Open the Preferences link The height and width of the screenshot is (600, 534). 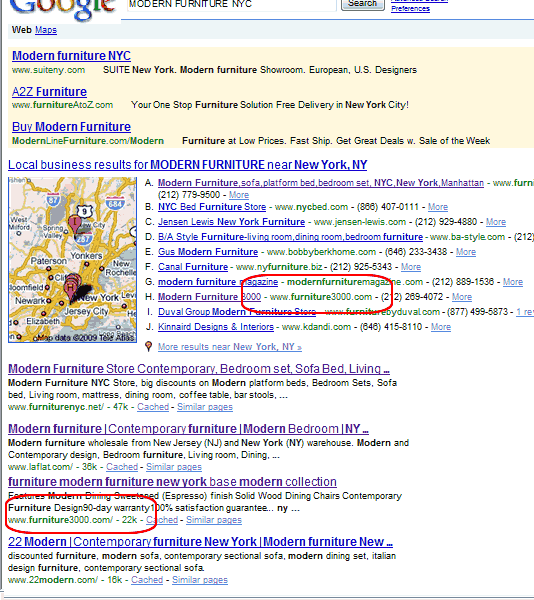(410, 8)
